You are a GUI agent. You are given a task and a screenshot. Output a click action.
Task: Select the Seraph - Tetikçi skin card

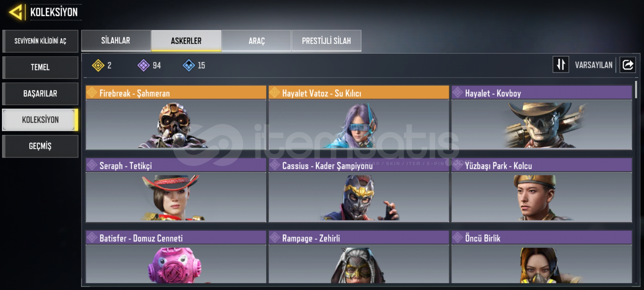pyautogui.click(x=176, y=190)
